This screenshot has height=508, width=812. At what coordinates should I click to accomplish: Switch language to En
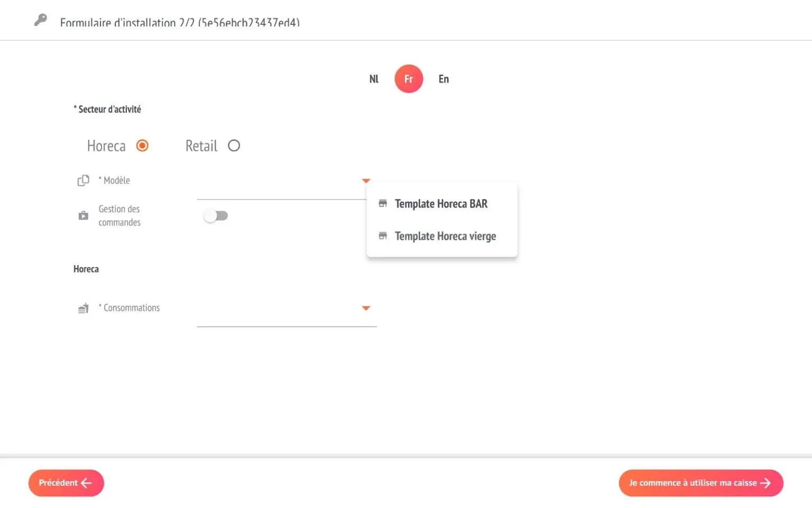tap(444, 79)
